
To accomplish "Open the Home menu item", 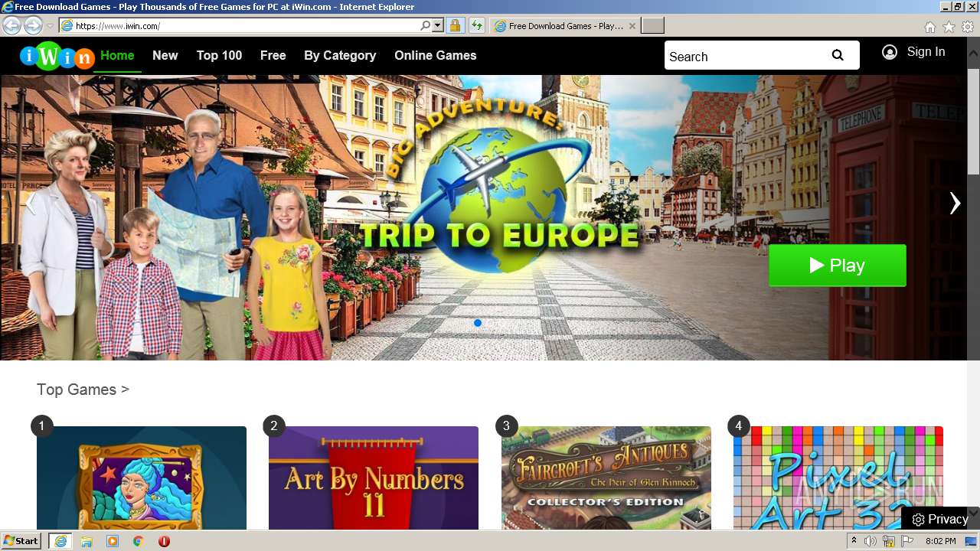I will tap(117, 55).
